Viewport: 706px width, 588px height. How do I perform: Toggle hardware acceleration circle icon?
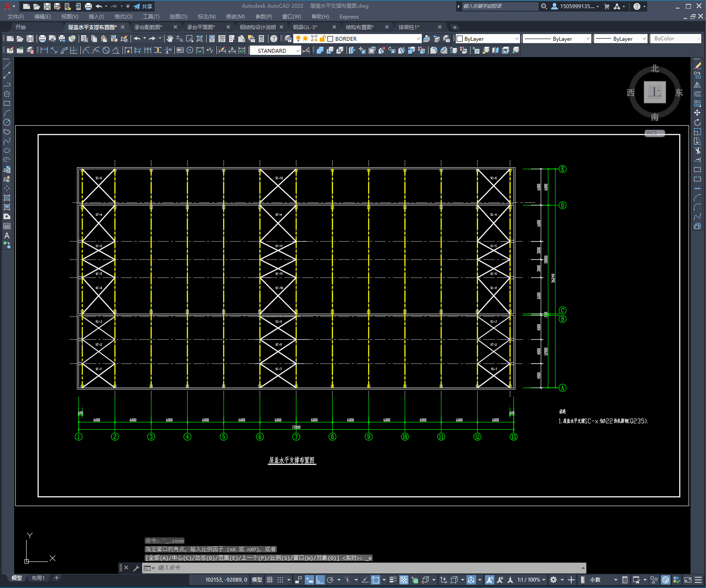[666, 580]
